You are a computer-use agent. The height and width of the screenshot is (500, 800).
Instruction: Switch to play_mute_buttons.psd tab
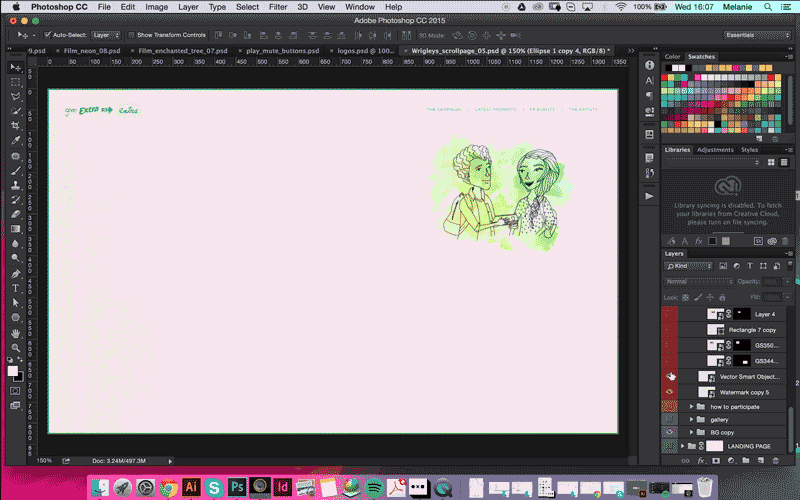pos(283,51)
